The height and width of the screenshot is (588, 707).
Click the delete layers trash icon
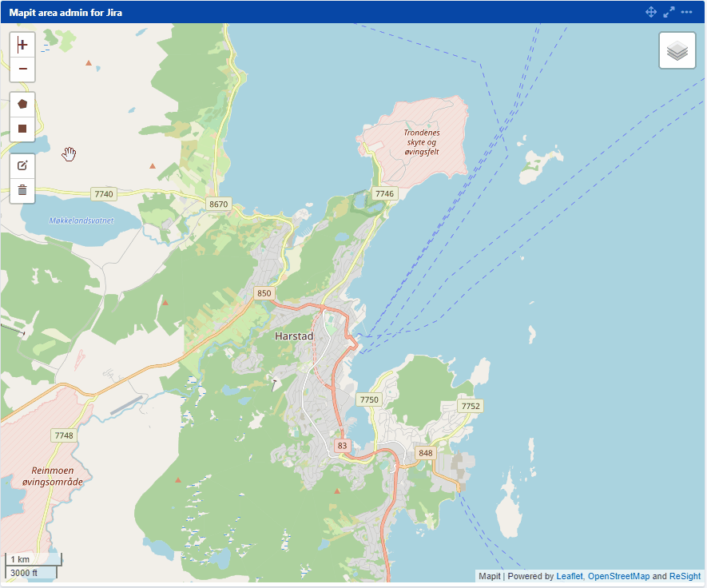click(x=22, y=190)
